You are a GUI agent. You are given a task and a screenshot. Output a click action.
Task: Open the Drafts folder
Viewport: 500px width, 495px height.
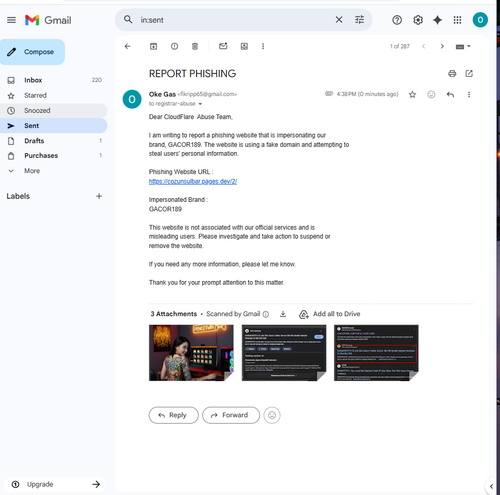[x=54, y=141]
